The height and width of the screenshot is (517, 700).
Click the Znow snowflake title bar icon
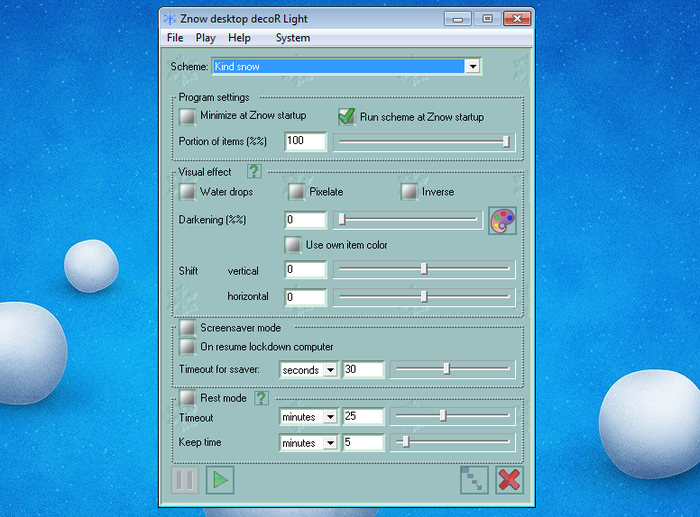coord(170,19)
